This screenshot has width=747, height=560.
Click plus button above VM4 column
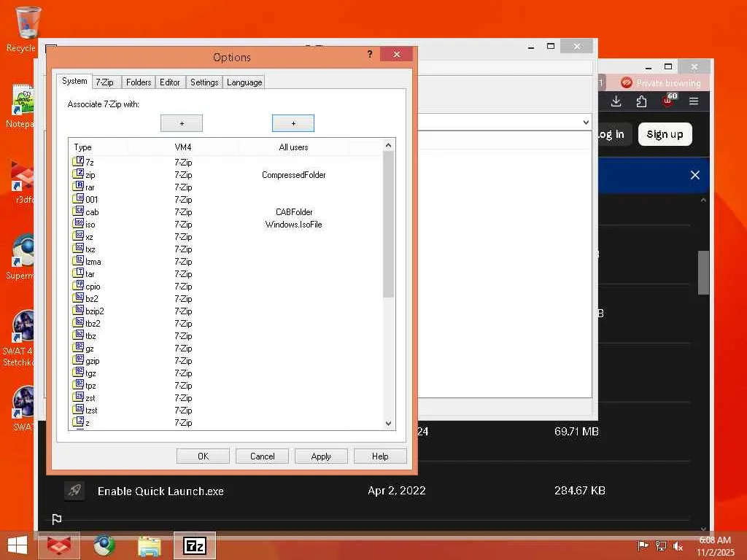(182, 123)
